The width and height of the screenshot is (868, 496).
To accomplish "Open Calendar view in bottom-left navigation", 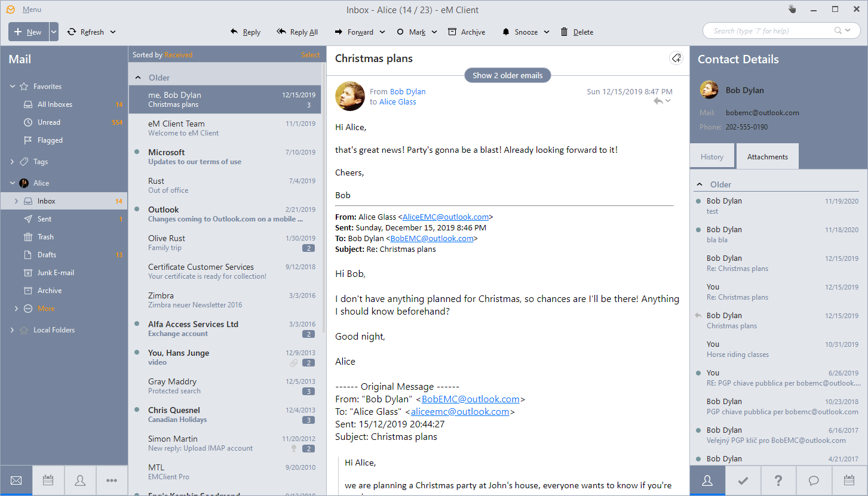I will point(48,480).
